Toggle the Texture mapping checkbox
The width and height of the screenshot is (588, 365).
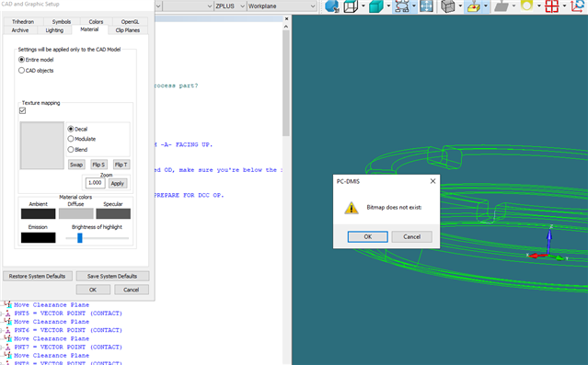tap(22, 110)
